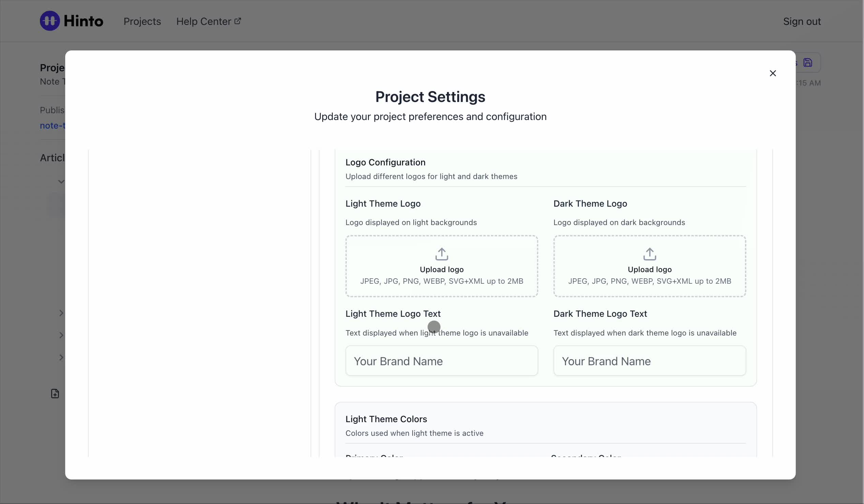Expand the topmost collapsed right-chevron in sidebar
Image resolution: width=864 pixels, height=504 pixels.
point(61,313)
